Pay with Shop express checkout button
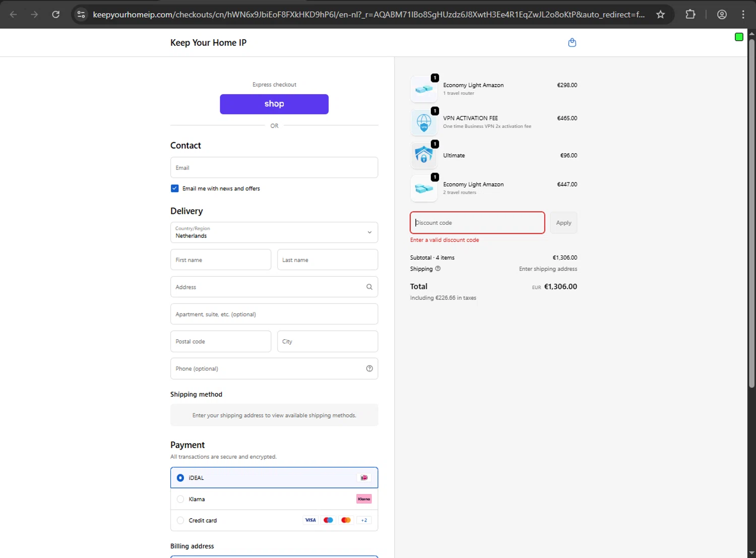The image size is (756, 558). click(274, 104)
